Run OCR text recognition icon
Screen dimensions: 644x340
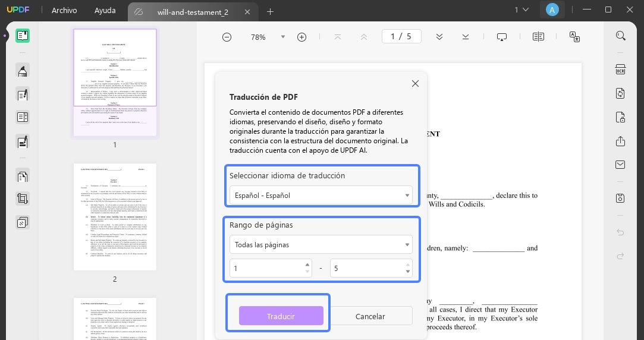tap(620, 70)
